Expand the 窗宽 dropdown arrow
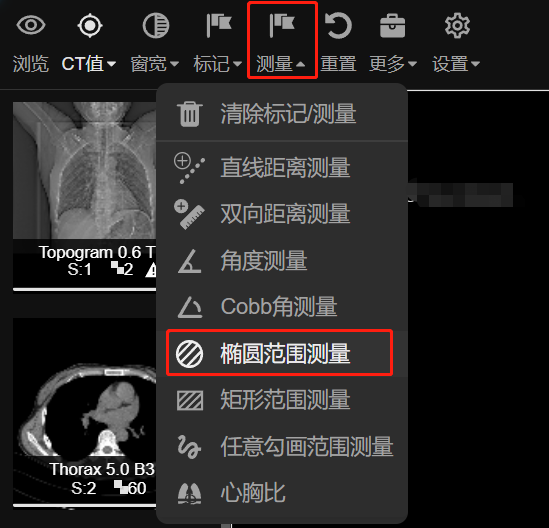549x528 pixels. coord(174,64)
